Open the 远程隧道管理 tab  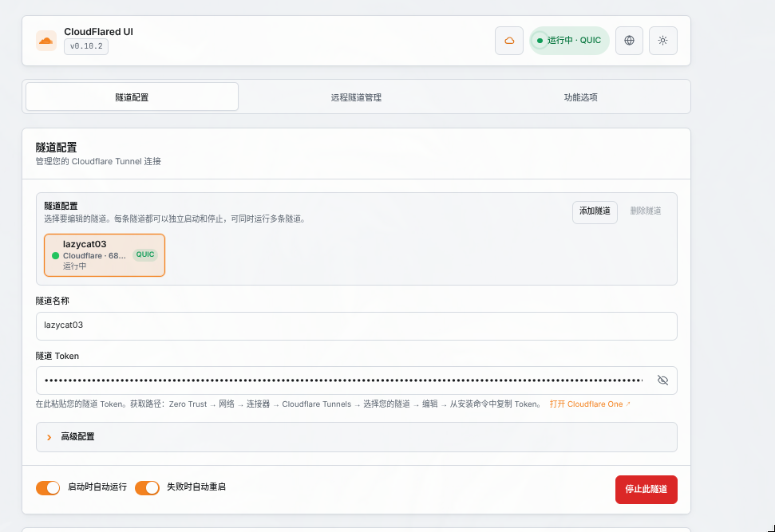356,97
